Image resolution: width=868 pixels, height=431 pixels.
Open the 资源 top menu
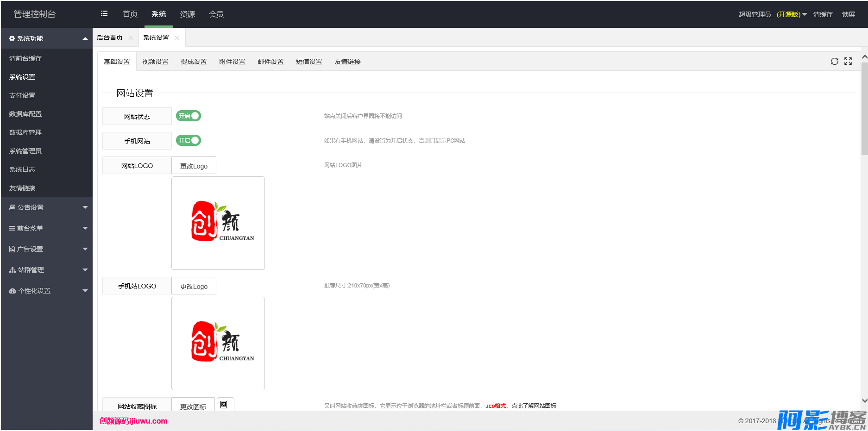(188, 14)
